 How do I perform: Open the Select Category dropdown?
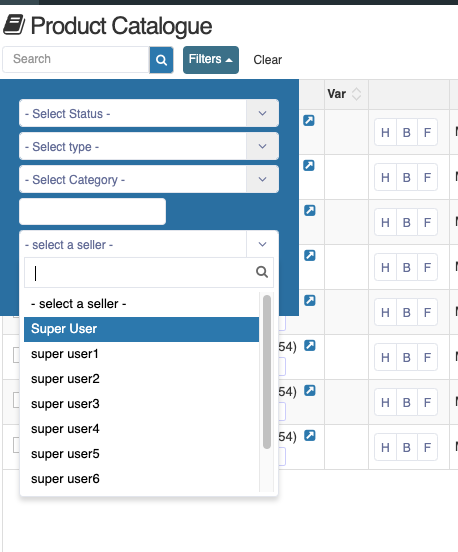click(x=149, y=180)
